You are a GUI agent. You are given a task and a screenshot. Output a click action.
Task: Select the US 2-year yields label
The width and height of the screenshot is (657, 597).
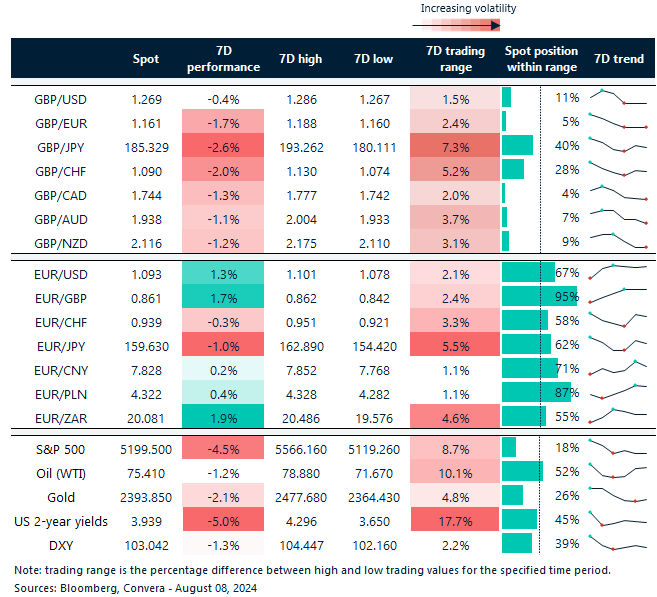coord(61,522)
